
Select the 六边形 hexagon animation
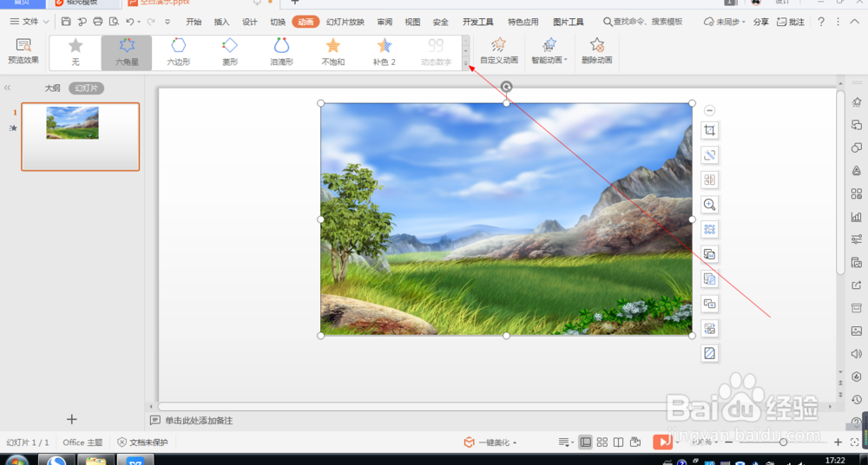coord(178,53)
